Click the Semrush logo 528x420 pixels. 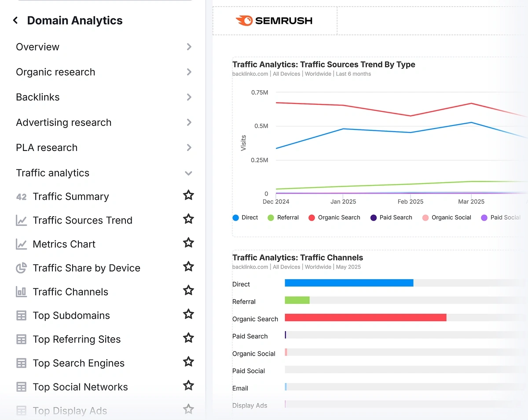[x=274, y=21]
